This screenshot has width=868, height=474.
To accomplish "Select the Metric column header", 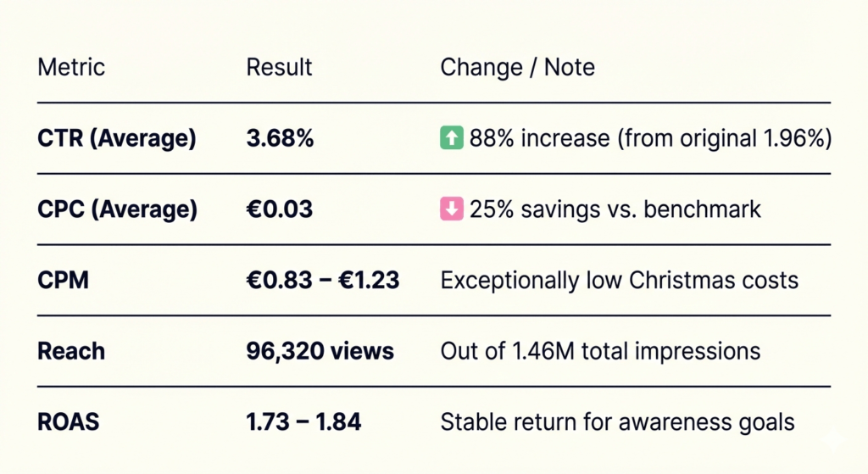I will pos(71,67).
